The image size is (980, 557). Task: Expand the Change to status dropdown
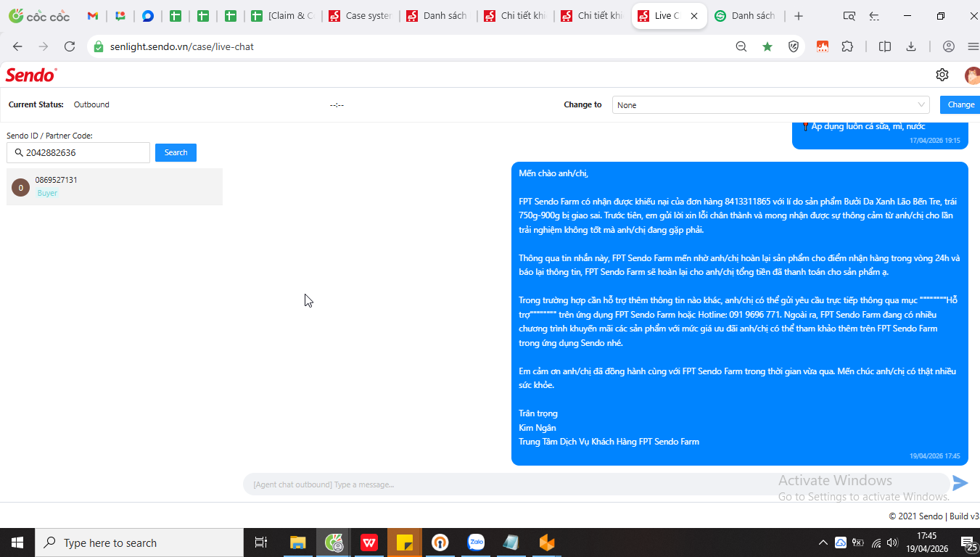(771, 105)
